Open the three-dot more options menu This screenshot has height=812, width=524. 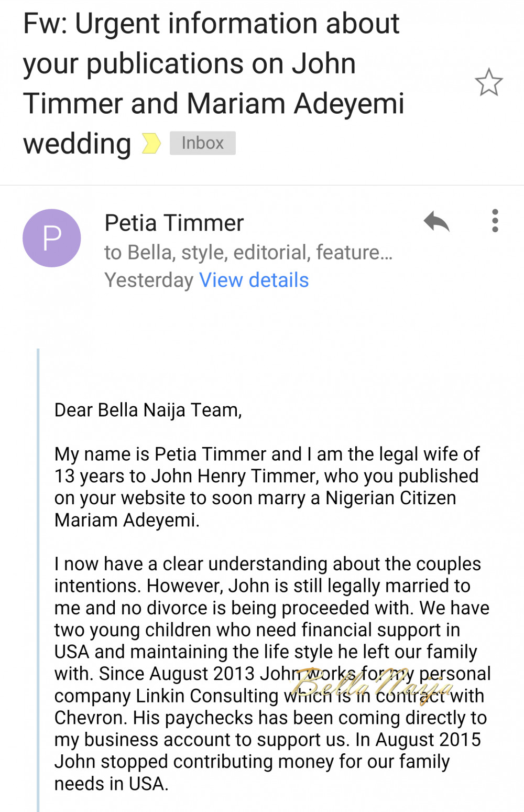[x=495, y=221]
